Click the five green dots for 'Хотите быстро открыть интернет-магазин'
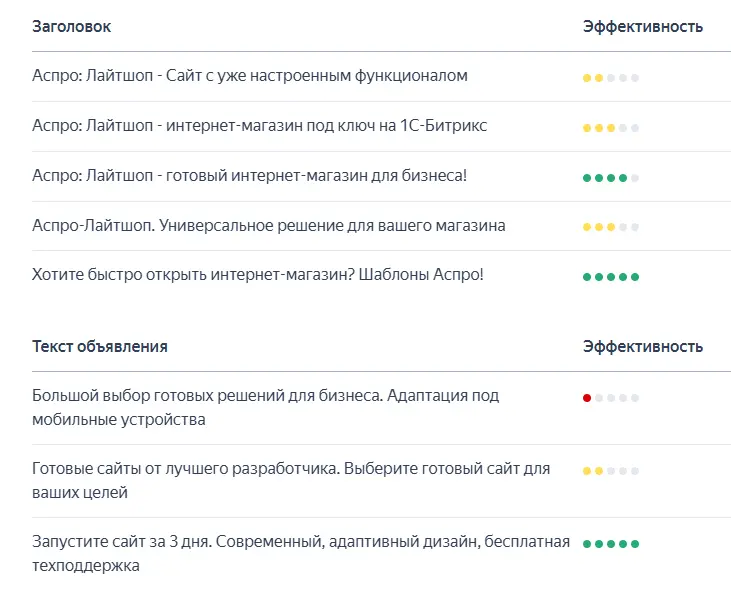 611,276
